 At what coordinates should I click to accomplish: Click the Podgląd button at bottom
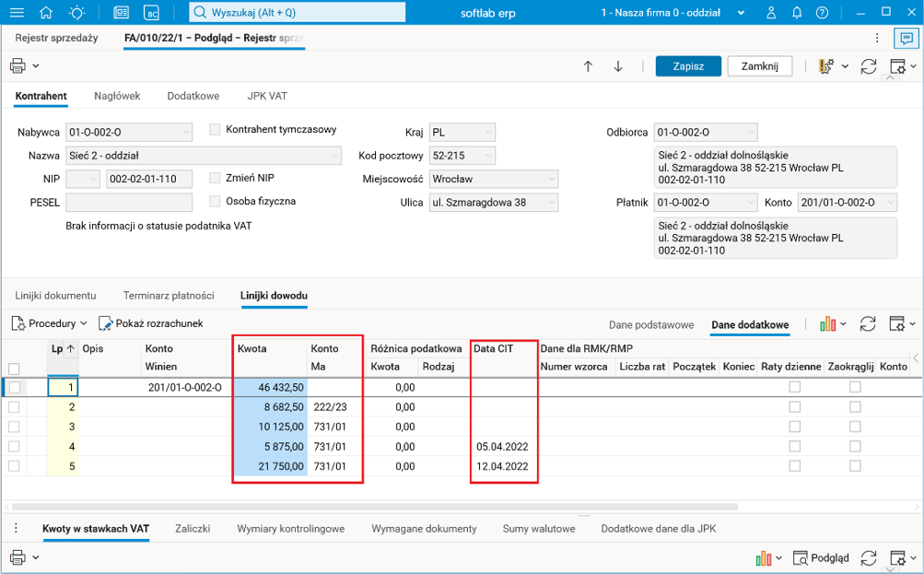point(822,557)
